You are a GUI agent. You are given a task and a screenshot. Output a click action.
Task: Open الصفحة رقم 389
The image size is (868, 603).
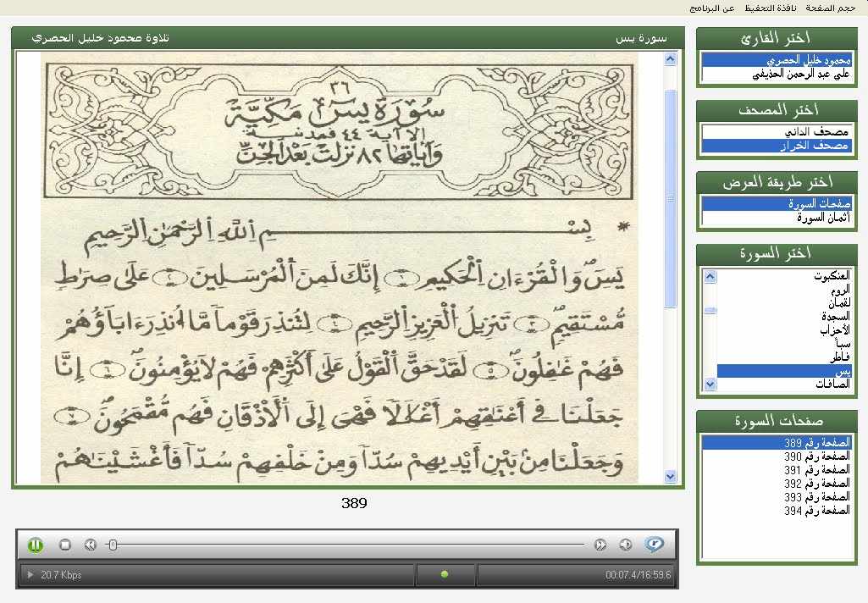777,443
